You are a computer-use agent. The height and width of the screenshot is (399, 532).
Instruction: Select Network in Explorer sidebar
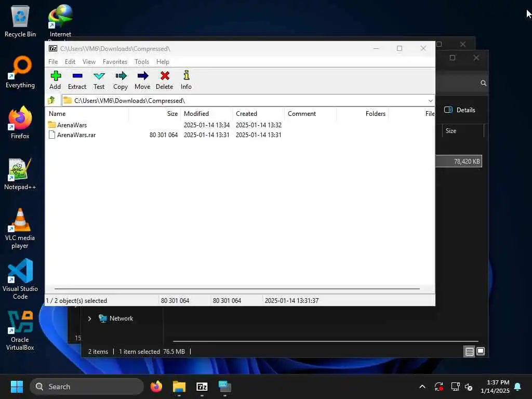click(x=116, y=318)
